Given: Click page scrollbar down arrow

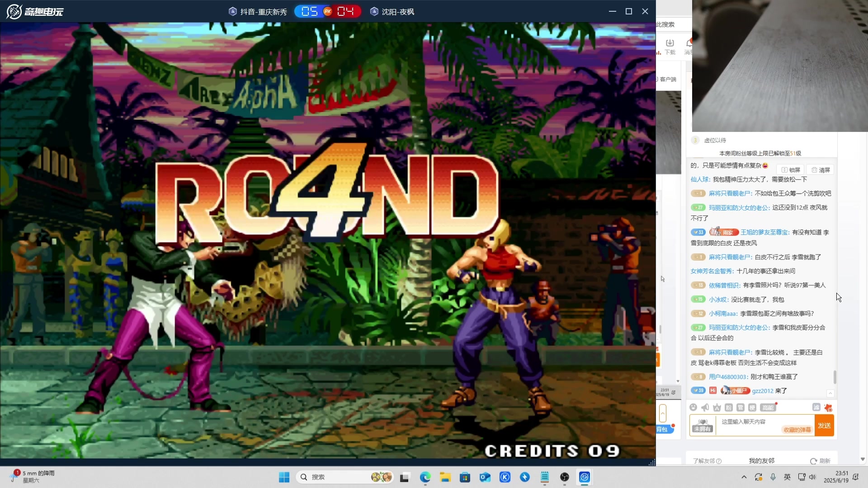Looking at the screenshot, I should [x=863, y=459].
